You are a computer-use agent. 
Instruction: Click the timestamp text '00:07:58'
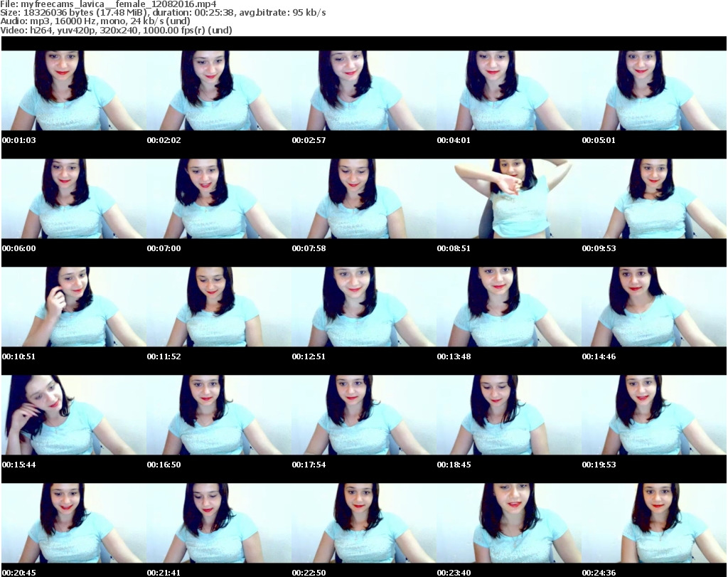point(309,248)
